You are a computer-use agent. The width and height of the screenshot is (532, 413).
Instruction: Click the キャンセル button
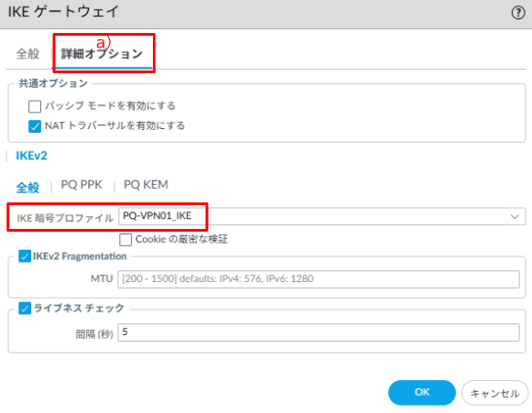494,393
